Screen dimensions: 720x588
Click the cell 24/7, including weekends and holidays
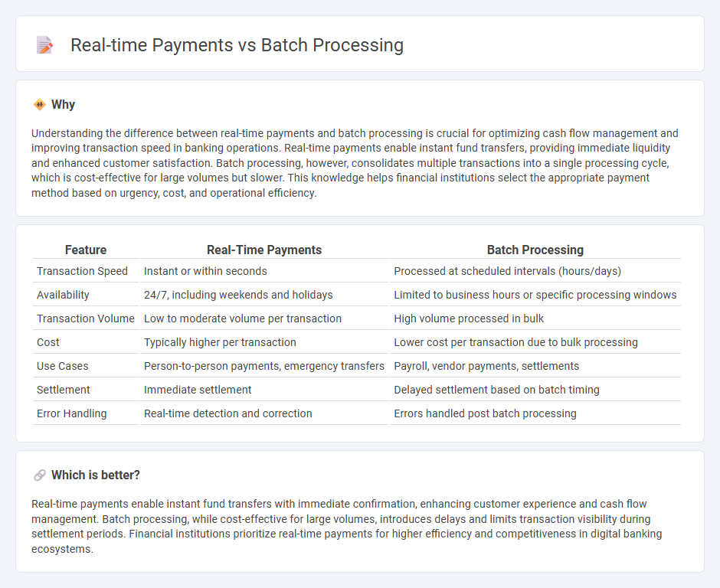[x=264, y=295]
